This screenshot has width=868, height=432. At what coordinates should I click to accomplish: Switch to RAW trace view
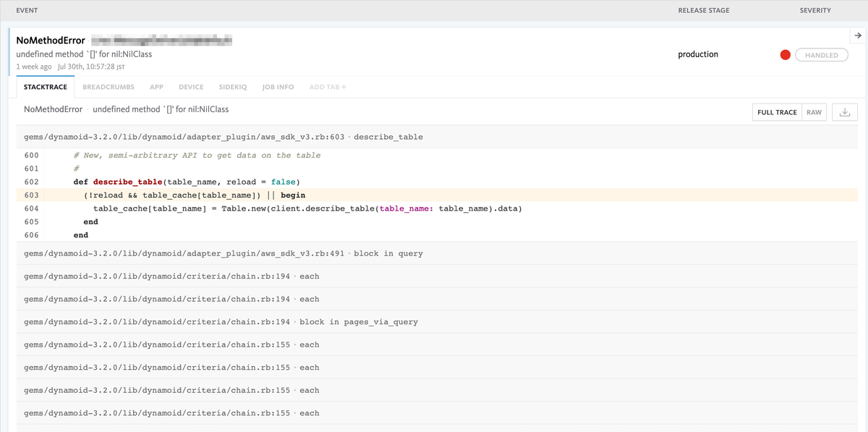pyautogui.click(x=814, y=112)
